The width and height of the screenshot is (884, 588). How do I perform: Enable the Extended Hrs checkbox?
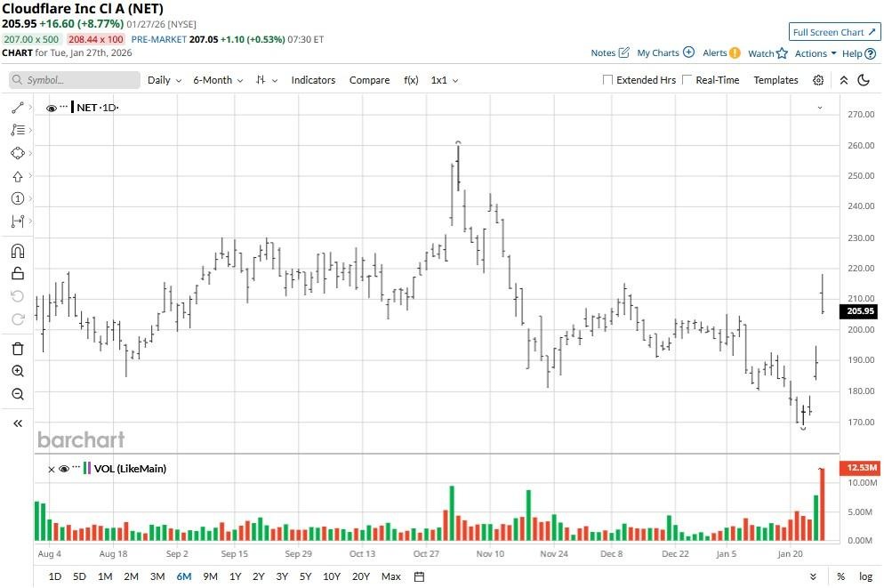click(x=607, y=80)
